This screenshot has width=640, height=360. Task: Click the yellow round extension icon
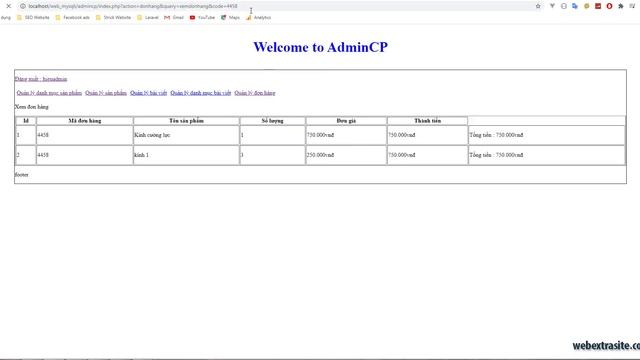(587, 6)
